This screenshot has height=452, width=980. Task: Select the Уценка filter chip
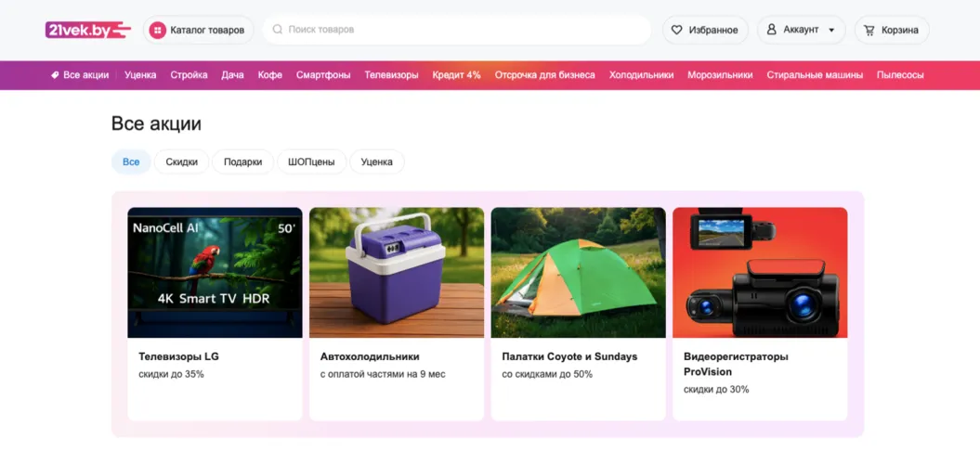click(377, 161)
